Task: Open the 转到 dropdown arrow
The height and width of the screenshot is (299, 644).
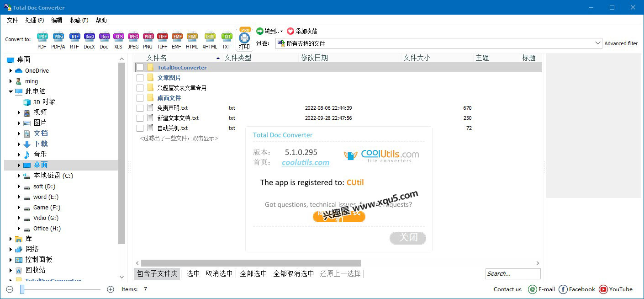Action: [281, 32]
